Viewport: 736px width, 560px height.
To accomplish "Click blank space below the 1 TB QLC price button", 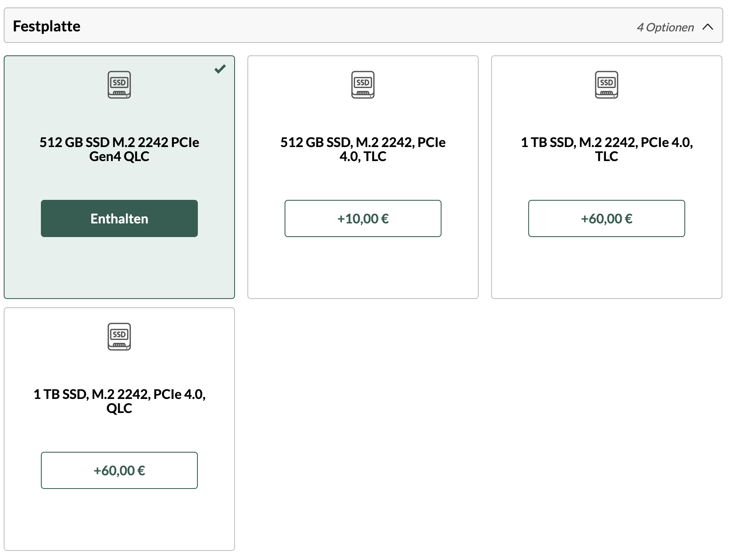I will click(119, 520).
